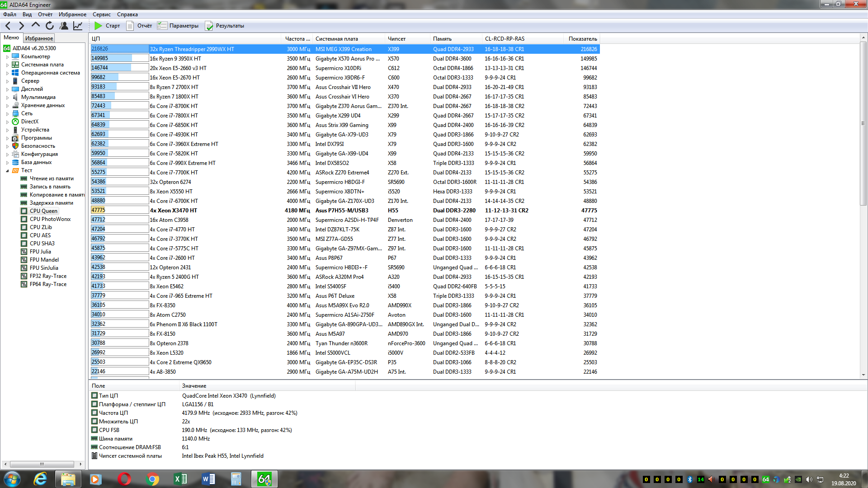Start the benchmark with Старт button

[107, 26]
